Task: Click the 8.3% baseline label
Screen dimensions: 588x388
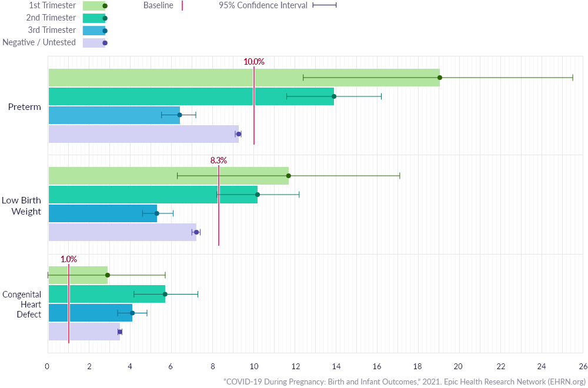Action: (x=219, y=161)
